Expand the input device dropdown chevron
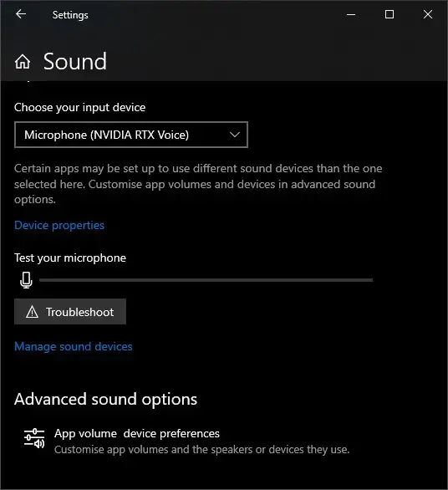Image resolution: width=448 pixels, height=490 pixels. [235, 135]
